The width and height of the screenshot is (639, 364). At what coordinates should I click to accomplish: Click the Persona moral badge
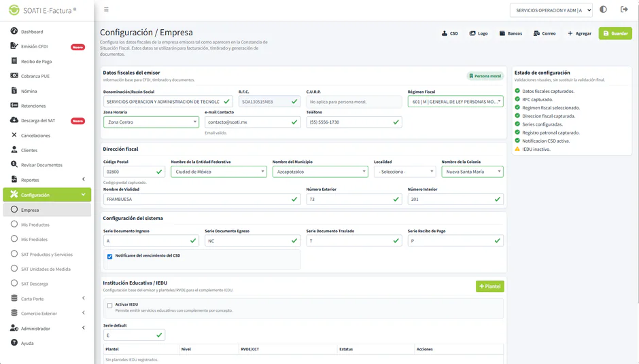coord(485,76)
